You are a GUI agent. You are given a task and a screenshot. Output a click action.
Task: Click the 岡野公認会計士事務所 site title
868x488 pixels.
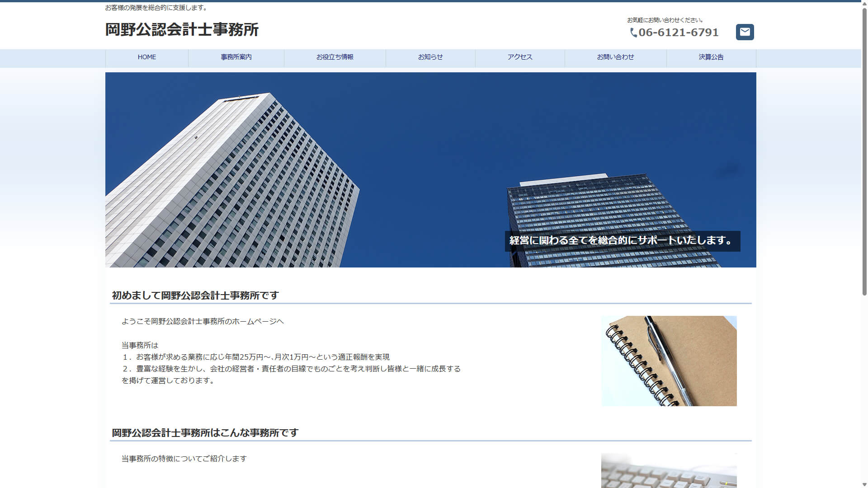point(182,30)
